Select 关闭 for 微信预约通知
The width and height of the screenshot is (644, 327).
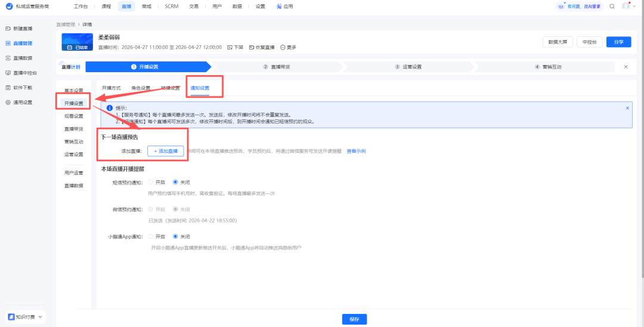point(176,209)
